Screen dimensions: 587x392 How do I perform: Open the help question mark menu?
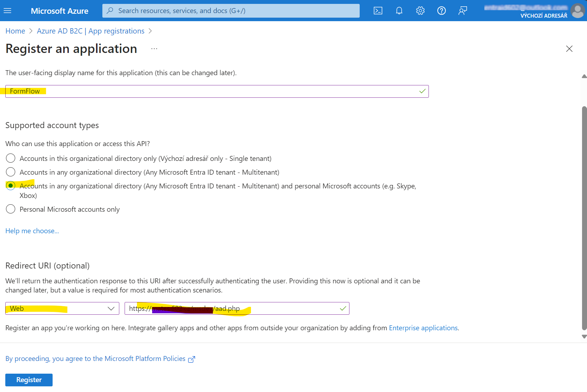tap(441, 11)
